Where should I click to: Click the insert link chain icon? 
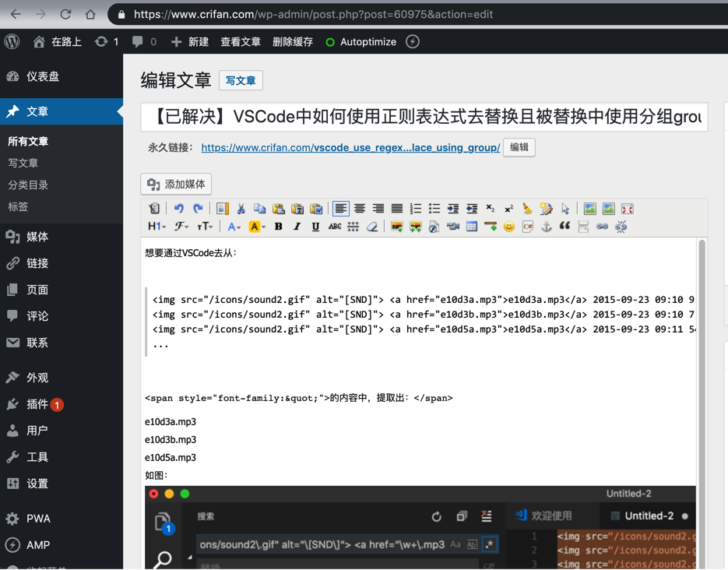602,227
